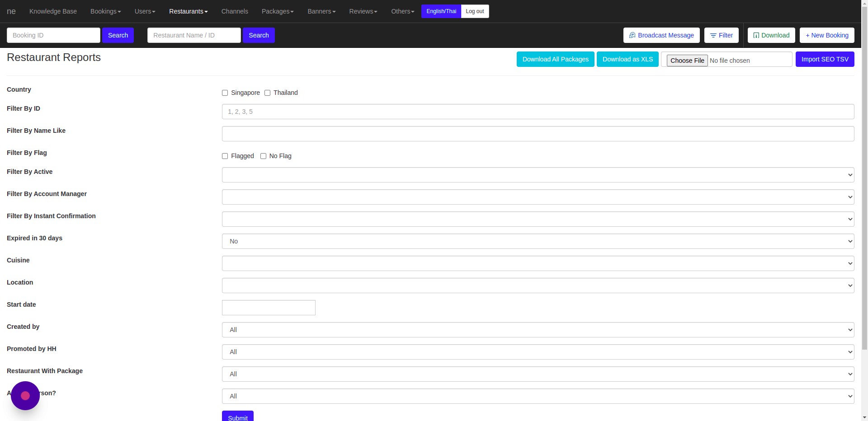Click the Import SEO TSV button
This screenshot has width=868, height=421.
click(825, 59)
